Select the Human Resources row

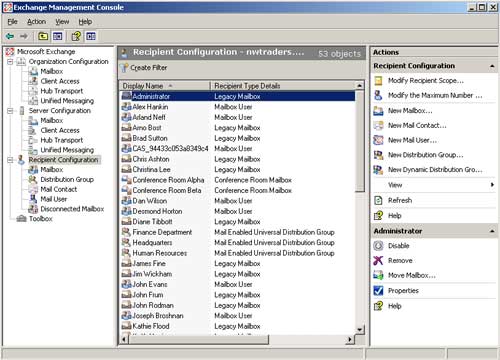(237, 253)
